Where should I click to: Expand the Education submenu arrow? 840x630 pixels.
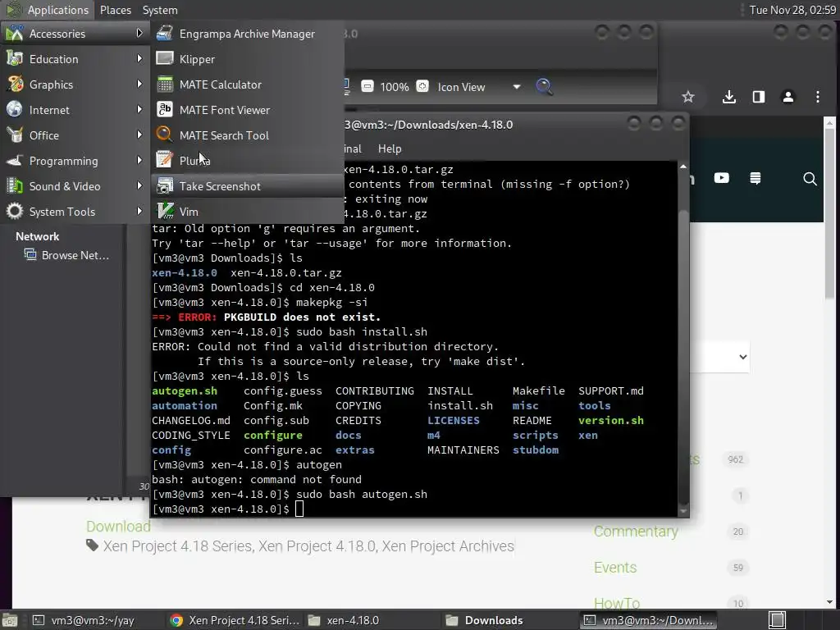(x=139, y=58)
